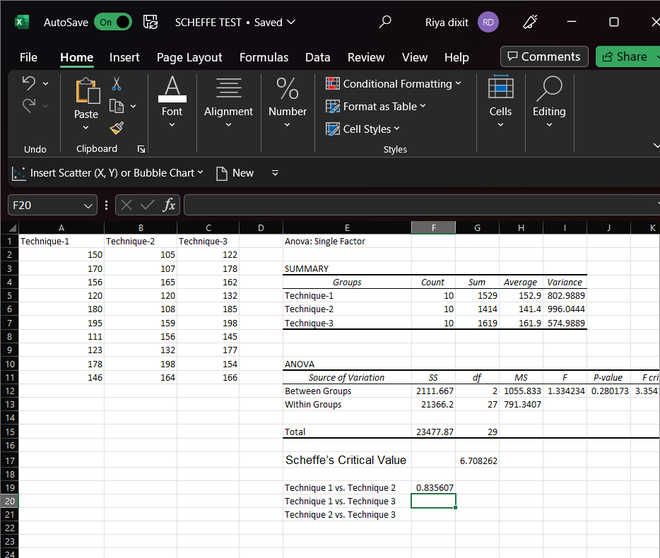Click the cell with 0.835607

[x=434, y=487]
